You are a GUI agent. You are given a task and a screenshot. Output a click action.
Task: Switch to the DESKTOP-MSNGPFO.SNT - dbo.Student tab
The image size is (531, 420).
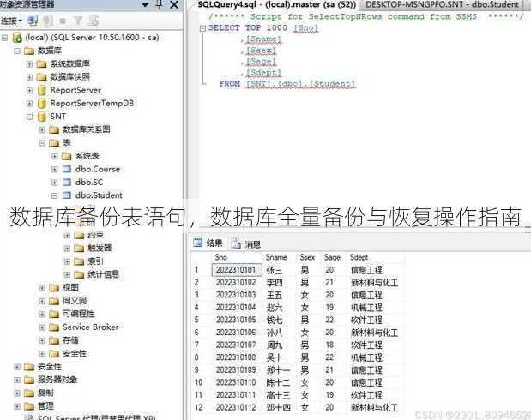pyautogui.click(x=442, y=5)
